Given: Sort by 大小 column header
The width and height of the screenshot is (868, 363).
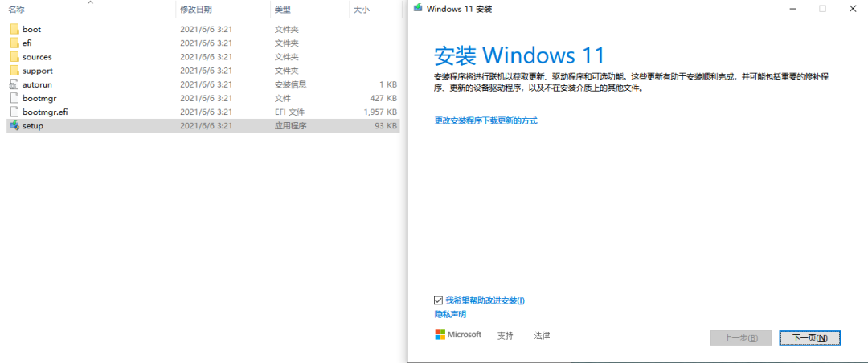Looking at the screenshot, I should tap(361, 9).
